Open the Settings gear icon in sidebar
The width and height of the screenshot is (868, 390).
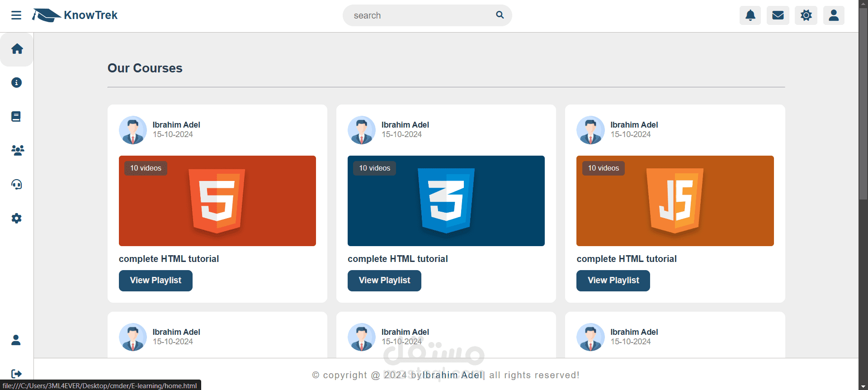tap(17, 218)
